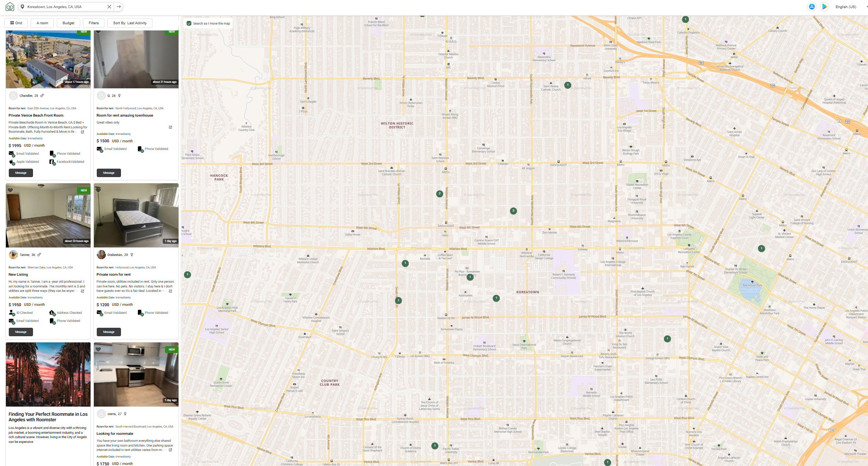
Task: Clear the Koreatown location search text
Action: click(109, 7)
